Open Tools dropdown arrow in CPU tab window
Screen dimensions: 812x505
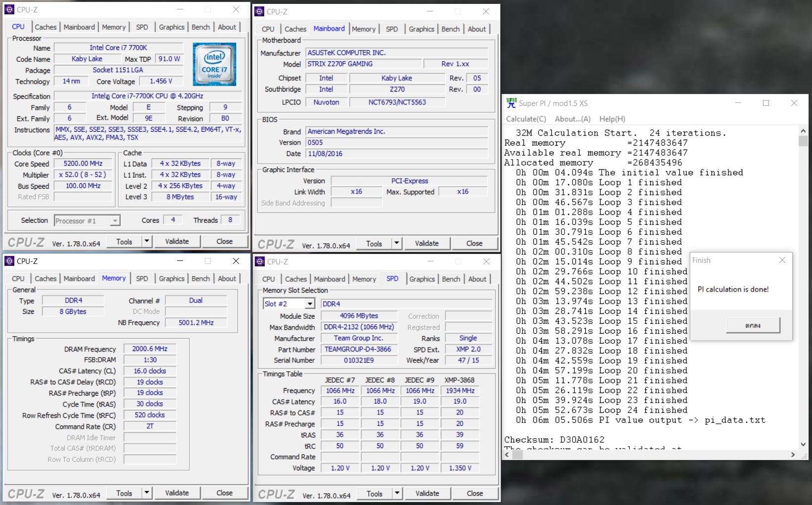(x=146, y=242)
